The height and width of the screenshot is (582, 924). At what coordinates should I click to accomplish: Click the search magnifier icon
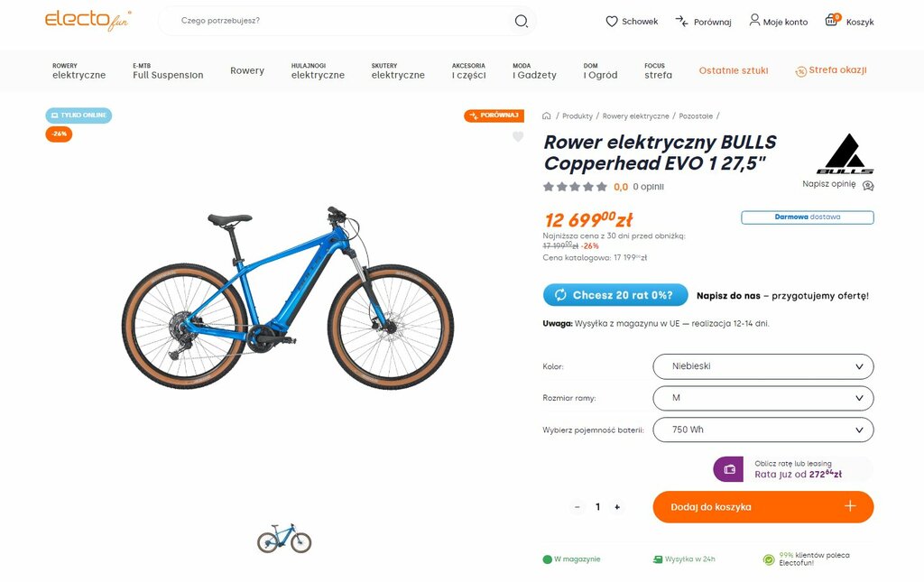pos(521,22)
